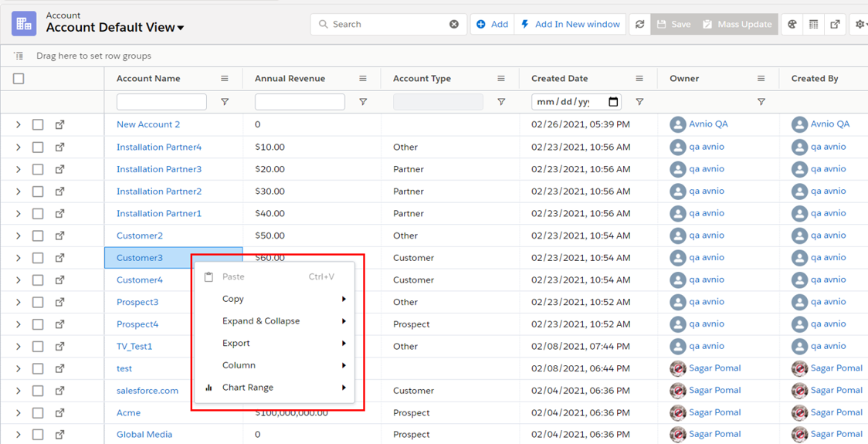Click the grid table view icon
The image size is (868, 444).
(x=813, y=25)
